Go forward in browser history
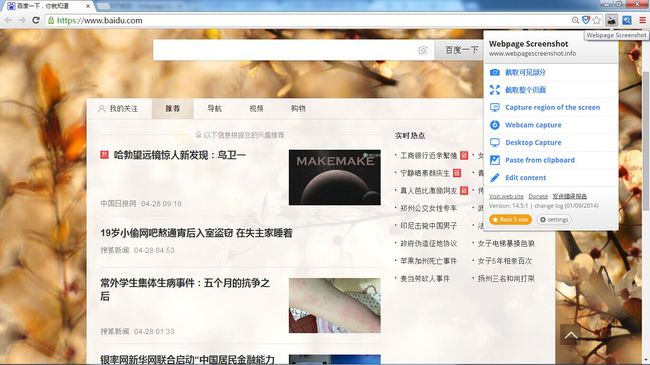This screenshot has height=365, width=650. click(x=22, y=20)
